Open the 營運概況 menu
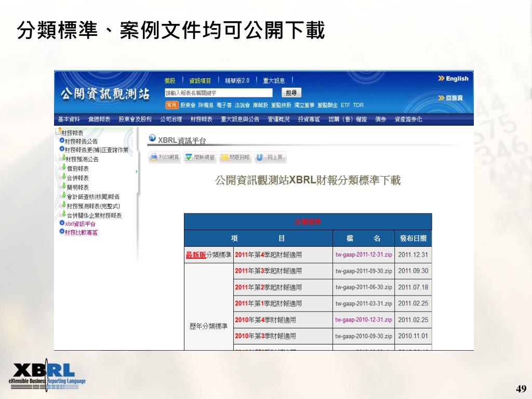The width and height of the screenshot is (532, 399). 278,119
